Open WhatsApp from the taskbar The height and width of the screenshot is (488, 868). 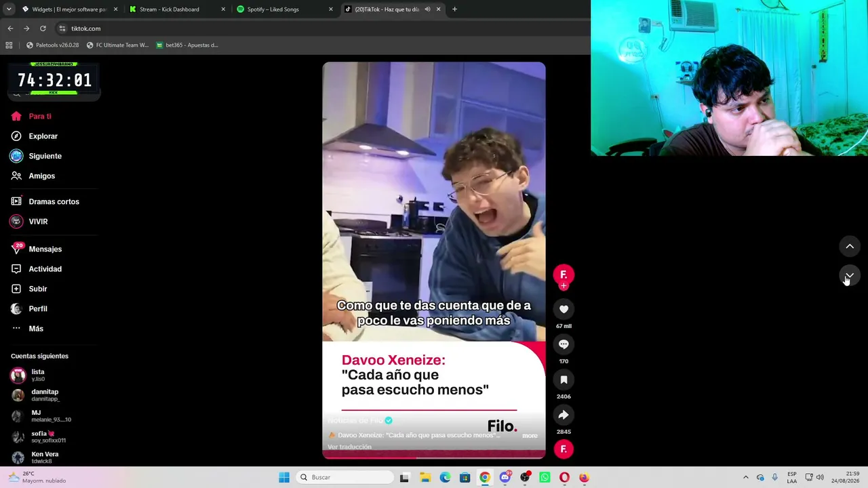click(545, 477)
